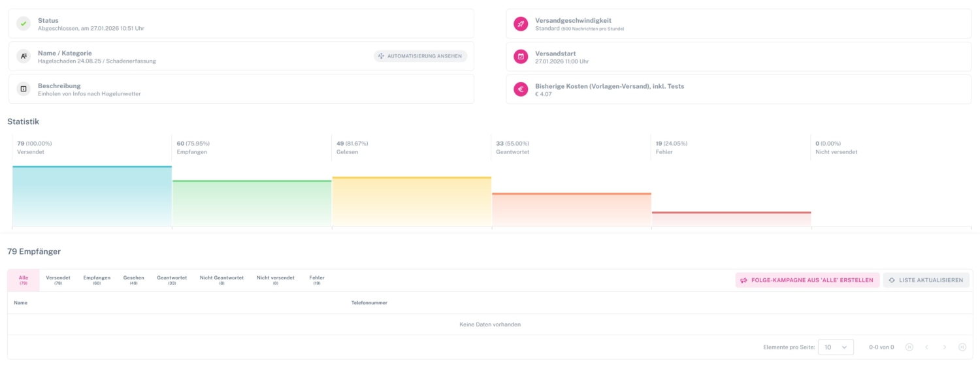Viewport: 980px width, 365px height.
Task: Switch to the Empfangen (60) tab
Action: (x=97, y=280)
